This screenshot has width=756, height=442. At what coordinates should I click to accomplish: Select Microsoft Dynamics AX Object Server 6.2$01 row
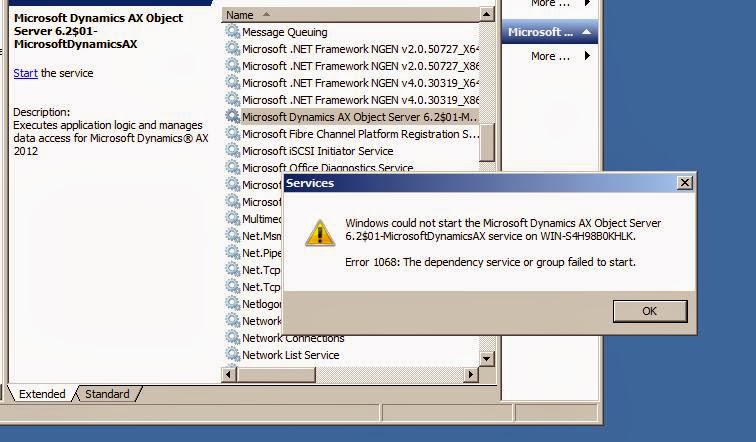[x=359, y=117]
